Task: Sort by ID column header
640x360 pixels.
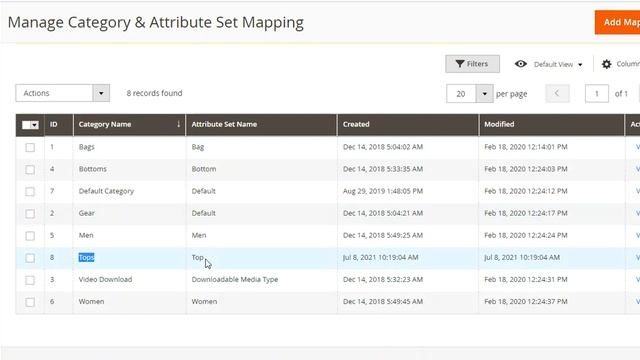Action: [58, 124]
